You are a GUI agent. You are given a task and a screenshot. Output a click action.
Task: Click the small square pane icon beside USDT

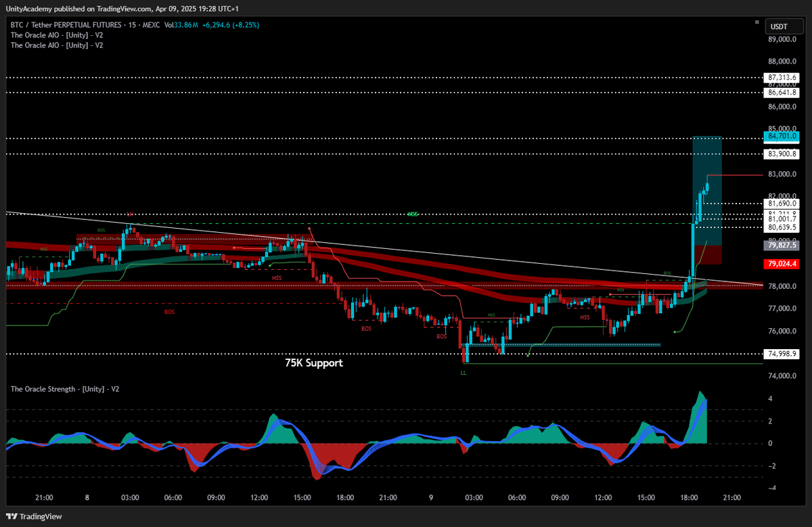point(757,22)
